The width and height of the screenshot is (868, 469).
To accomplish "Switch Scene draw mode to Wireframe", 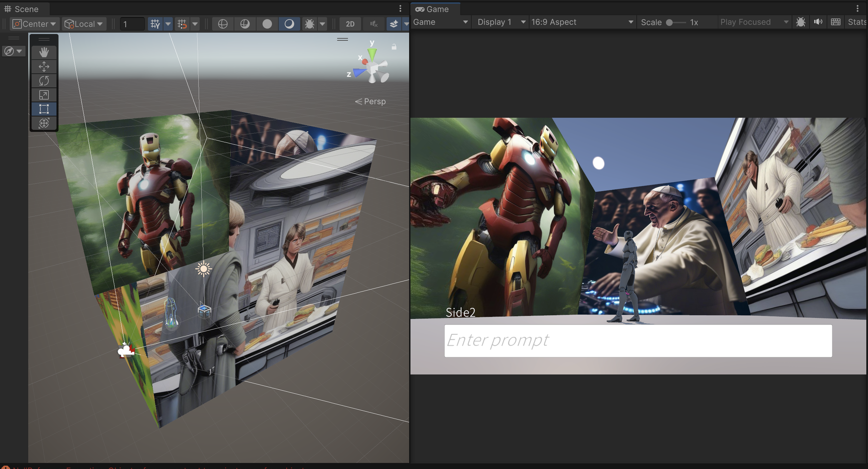I will pyautogui.click(x=223, y=24).
